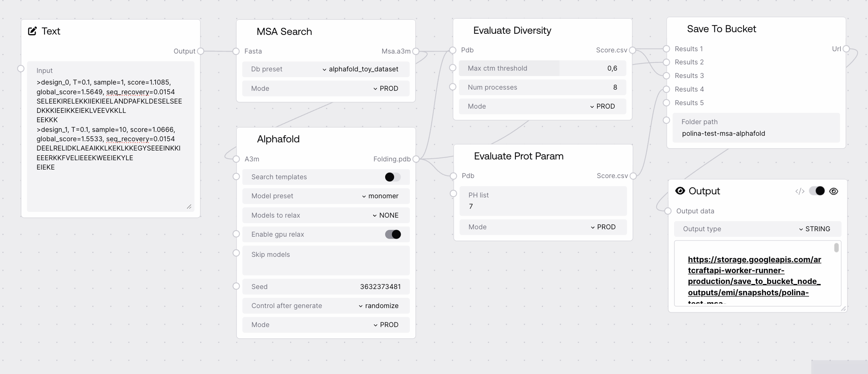Click the Alphafold Folding.pdb output port
Viewport: 868px width, 374px height.
coord(416,159)
